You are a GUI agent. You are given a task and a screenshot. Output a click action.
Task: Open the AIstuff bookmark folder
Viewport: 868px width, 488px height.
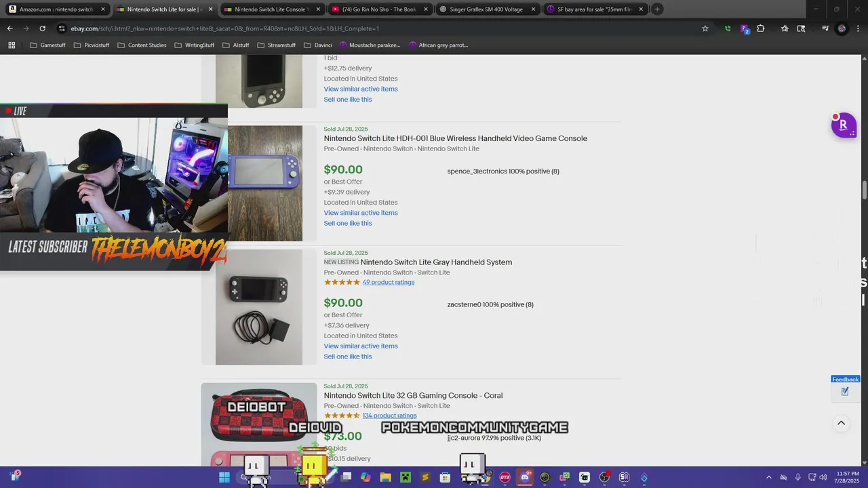pyautogui.click(x=236, y=45)
